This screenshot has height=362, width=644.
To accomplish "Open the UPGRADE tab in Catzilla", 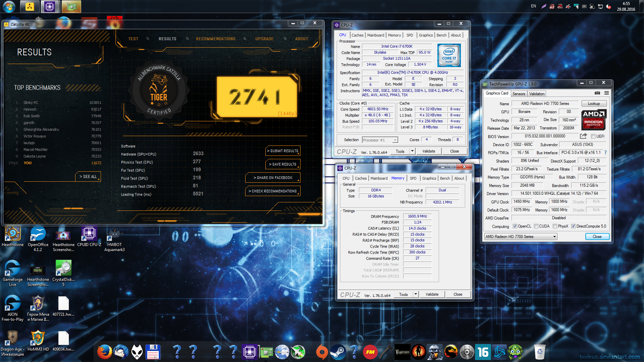I will pyautogui.click(x=264, y=39).
